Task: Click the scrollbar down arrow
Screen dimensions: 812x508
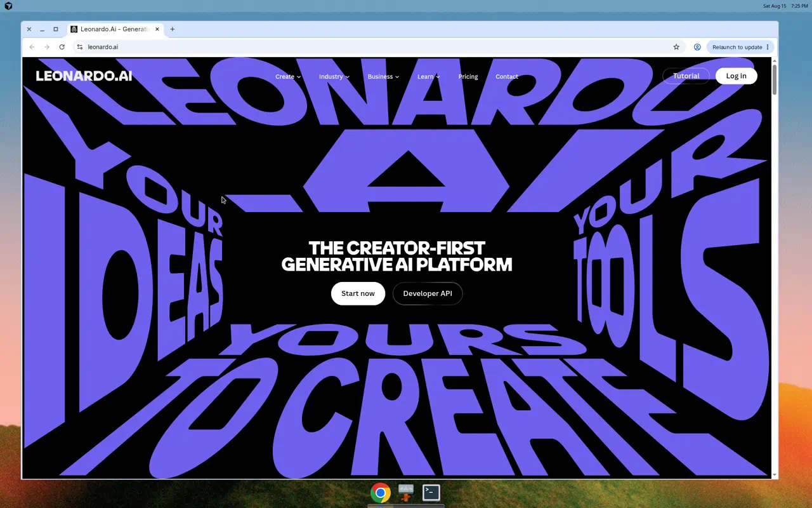Action: 774,475
